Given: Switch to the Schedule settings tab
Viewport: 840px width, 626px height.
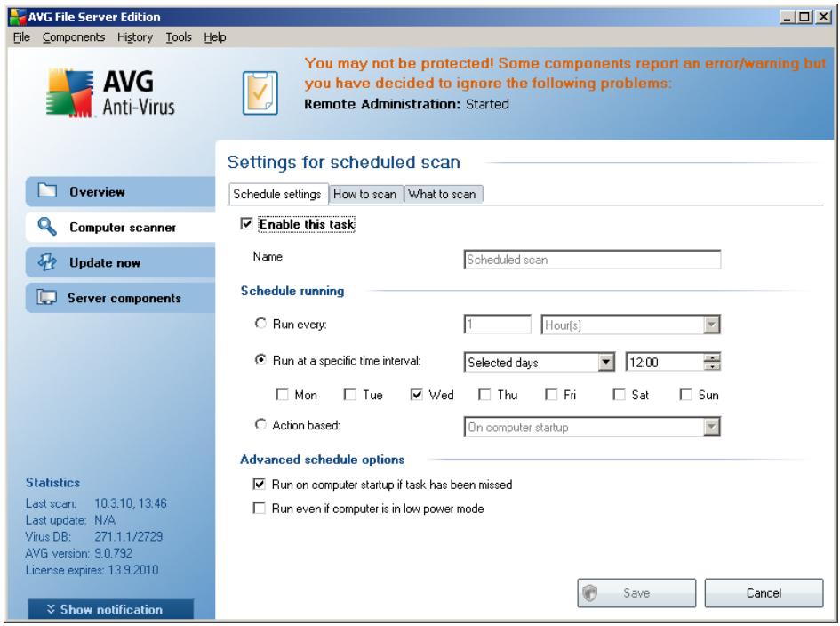Looking at the screenshot, I should pos(277,194).
